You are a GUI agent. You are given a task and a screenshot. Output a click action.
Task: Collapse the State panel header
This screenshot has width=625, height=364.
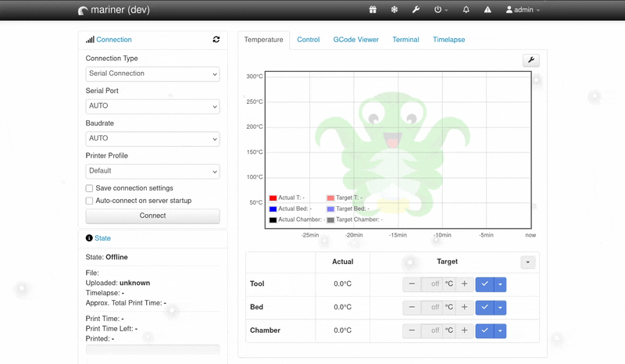click(102, 237)
